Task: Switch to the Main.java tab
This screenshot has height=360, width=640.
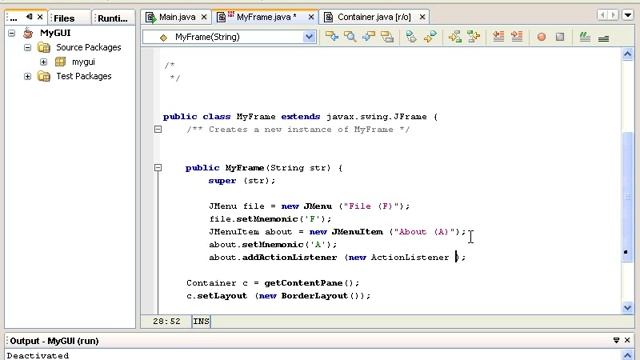Action: [x=177, y=17]
